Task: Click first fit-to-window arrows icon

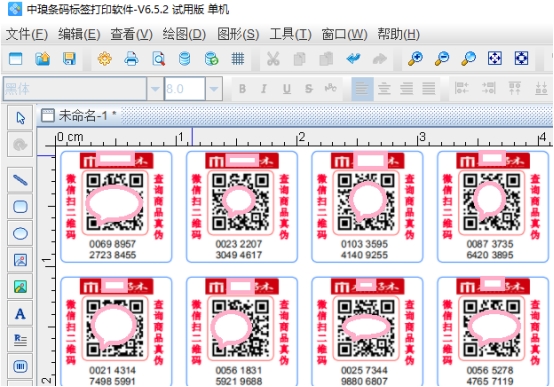Action: 495,58
